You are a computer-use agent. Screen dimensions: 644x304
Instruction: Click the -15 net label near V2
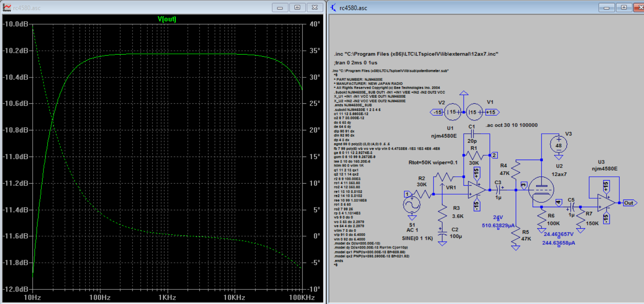click(437, 112)
